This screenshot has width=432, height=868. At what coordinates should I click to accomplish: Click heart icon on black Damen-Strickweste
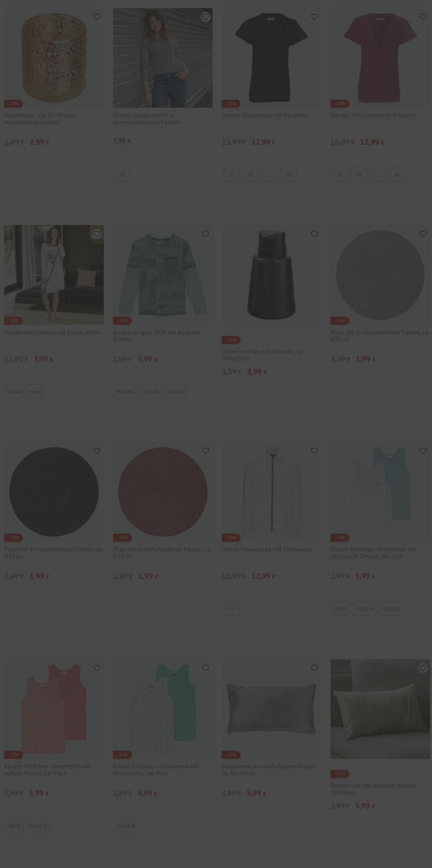(314, 17)
